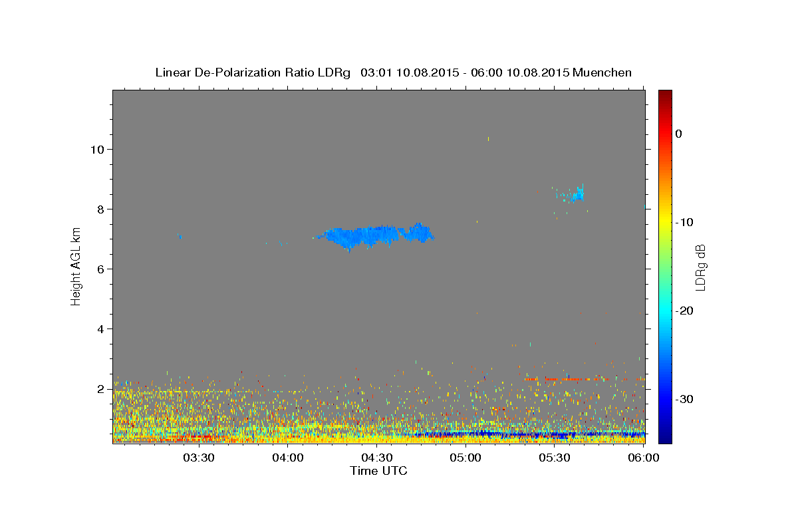Click the yellow region of the colorbar
This screenshot has height=532, width=798.
click(665, 219)
